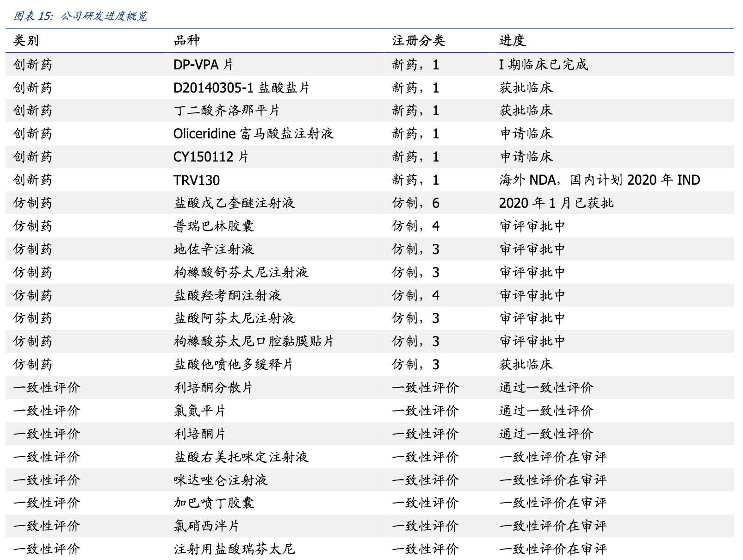
Task: Click the '氯氮平片' cell
Action: (x=200, y=411)
